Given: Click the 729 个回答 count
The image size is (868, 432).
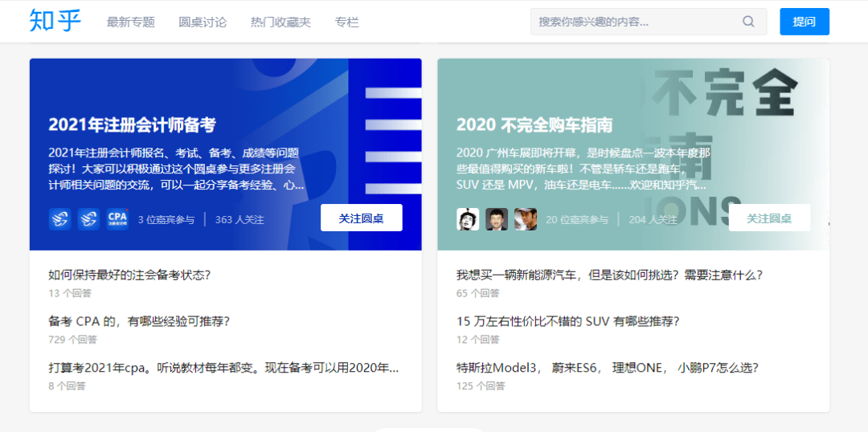Looking at the screenshot, I should click(x=72, y=340).
